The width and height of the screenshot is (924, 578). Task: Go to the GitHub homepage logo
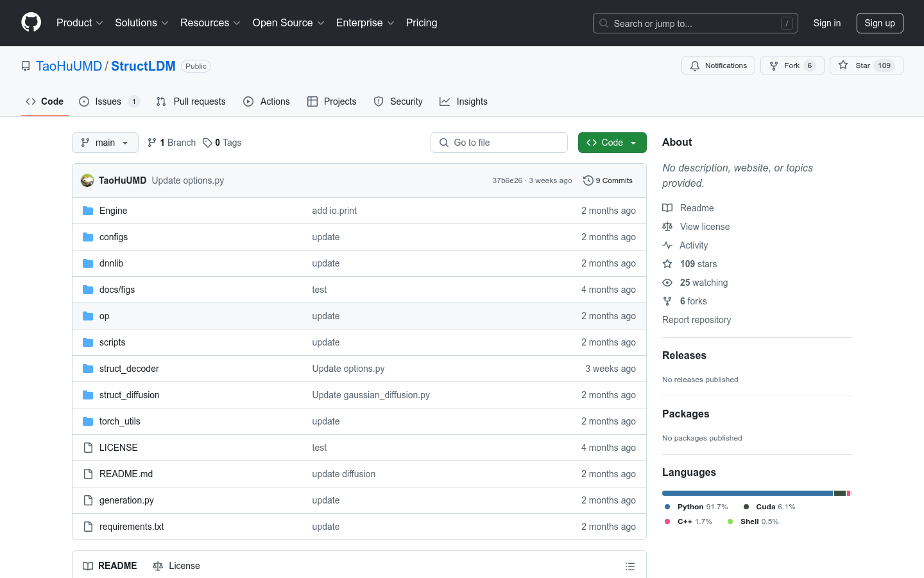[x=31, y=22]
